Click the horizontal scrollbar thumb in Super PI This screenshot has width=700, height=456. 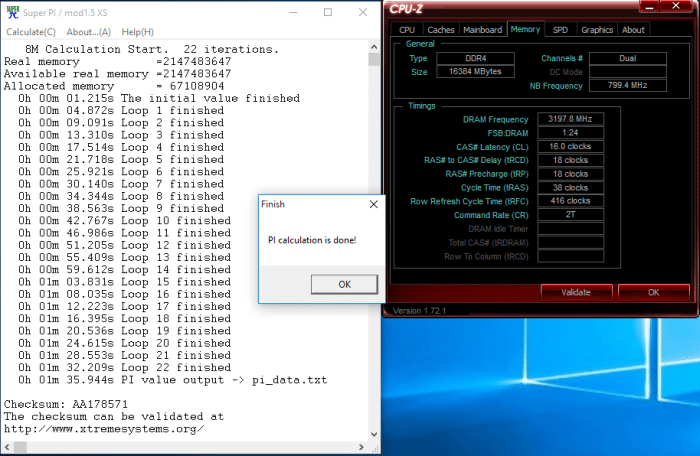pos(20,447)
